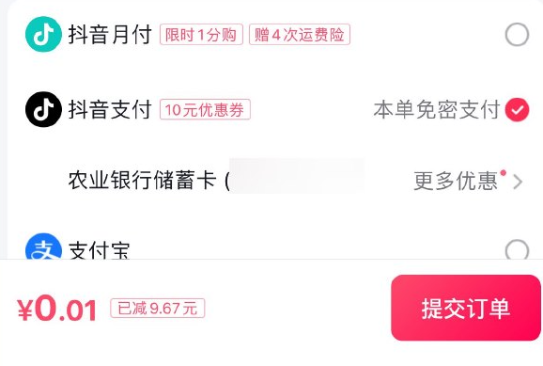Click the ¥0.01 total price
Image resolution: width=543 pixels, height=366 pixels.
click(x=57, y=309)
